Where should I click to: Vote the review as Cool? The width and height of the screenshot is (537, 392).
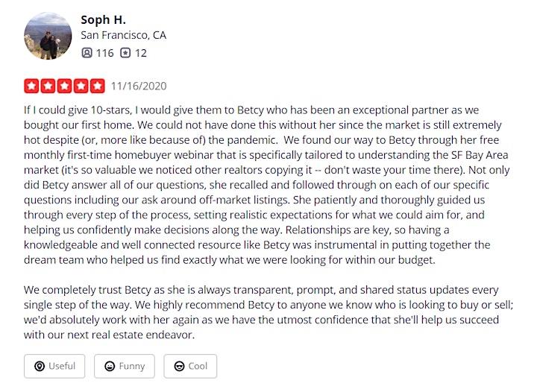point(190,366)
